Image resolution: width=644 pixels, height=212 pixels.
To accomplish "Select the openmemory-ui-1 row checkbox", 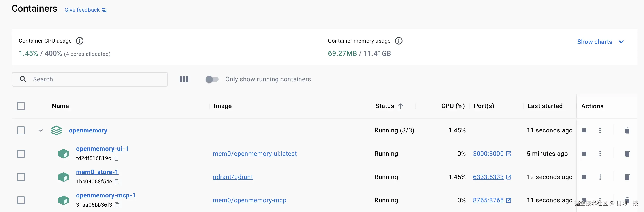I will pyautogui.click(x=21, y=154).
